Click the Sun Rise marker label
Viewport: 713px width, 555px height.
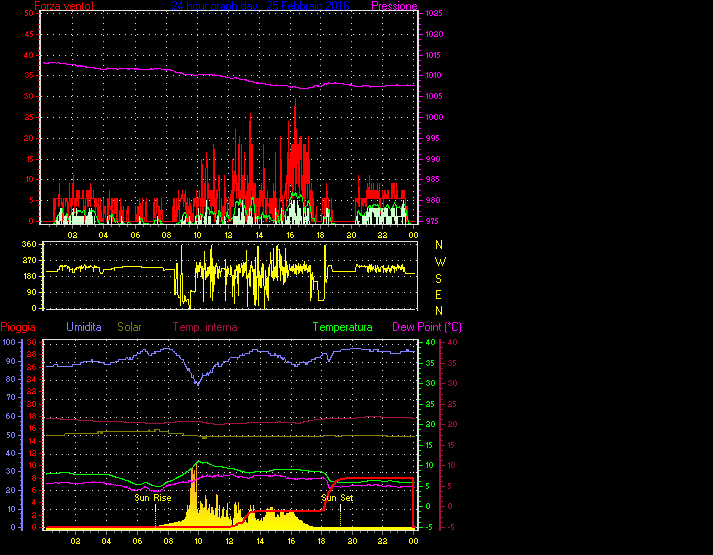[153, 497]
